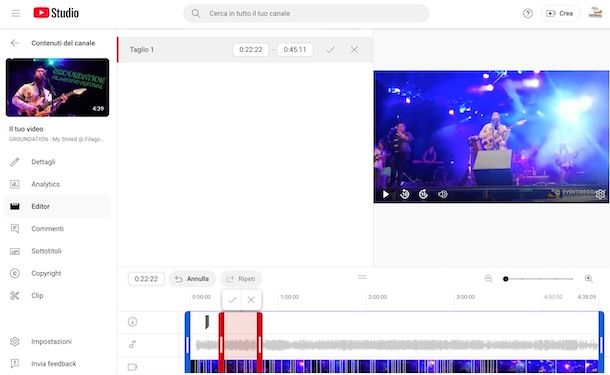Open the Analytics menu item
Screen dimensions: 610x375
tap(57, 184)
